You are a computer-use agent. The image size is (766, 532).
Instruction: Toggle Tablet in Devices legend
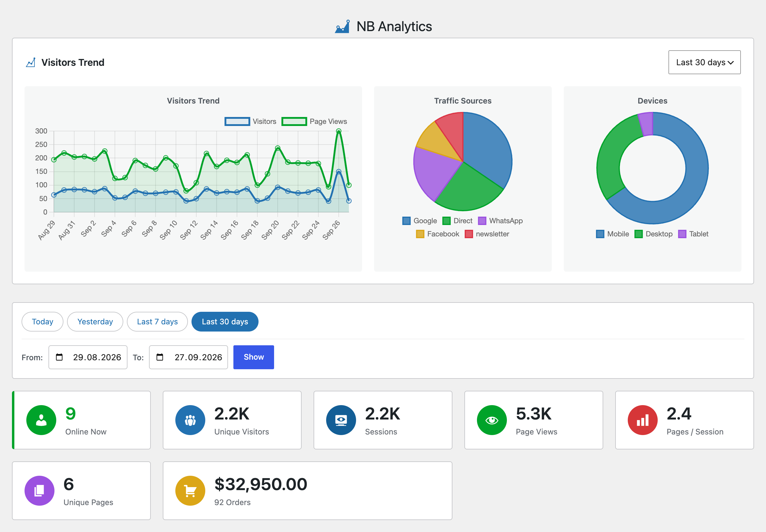[693, 234]
